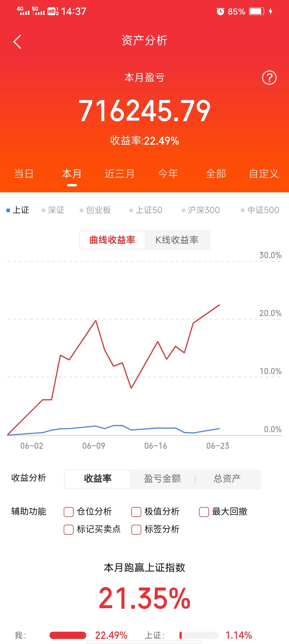Select the 近三月 period
Image resolution: width=289 pixels, height=644 pixels.
point(120,173)
